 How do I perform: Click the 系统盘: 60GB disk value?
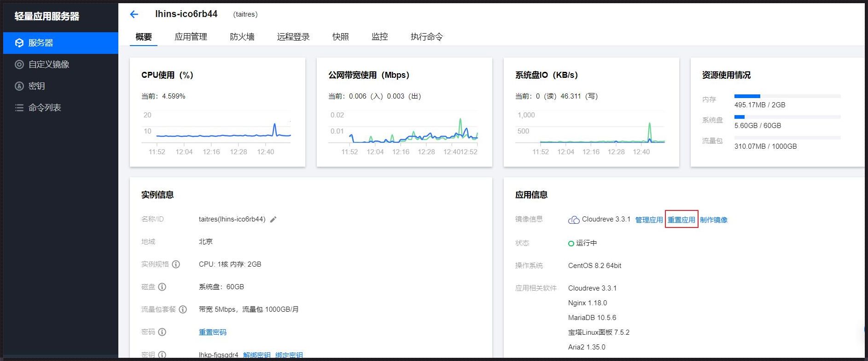[x=221, y=287]
